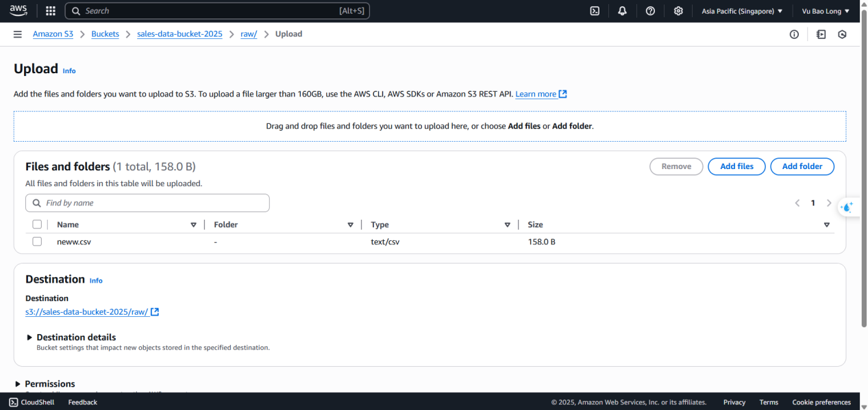
Task: Launch CloudShell from the top bar icon
Action: point(595,11)
